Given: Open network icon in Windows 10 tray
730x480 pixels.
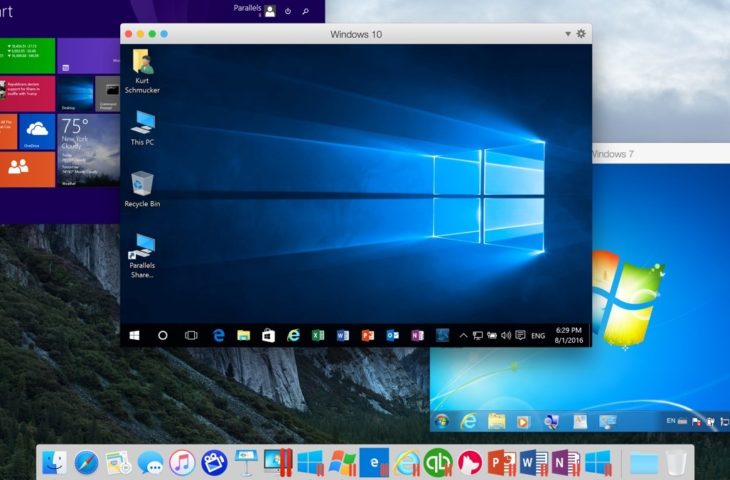Looking at the screenshot, I should click(x=478, y=335).
